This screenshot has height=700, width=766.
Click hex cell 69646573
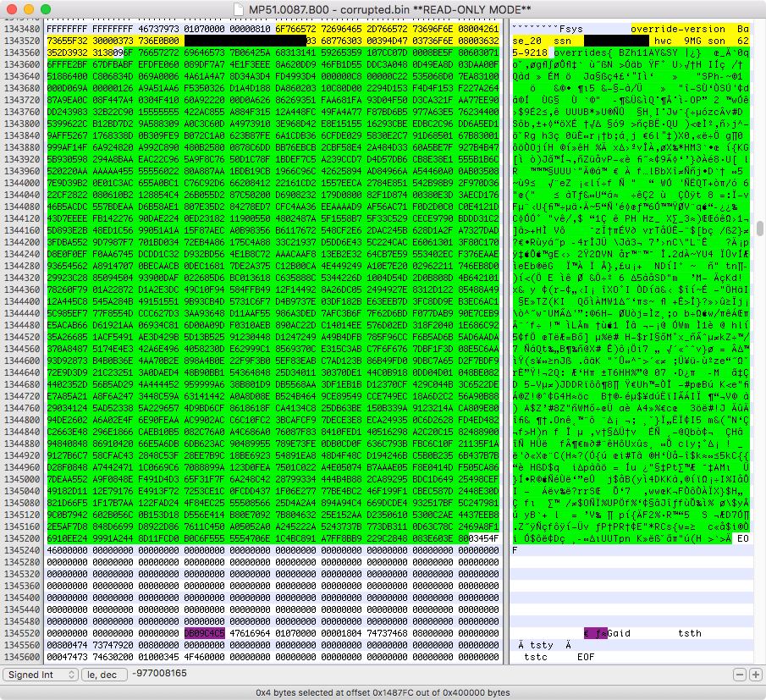tap(204, 52)
